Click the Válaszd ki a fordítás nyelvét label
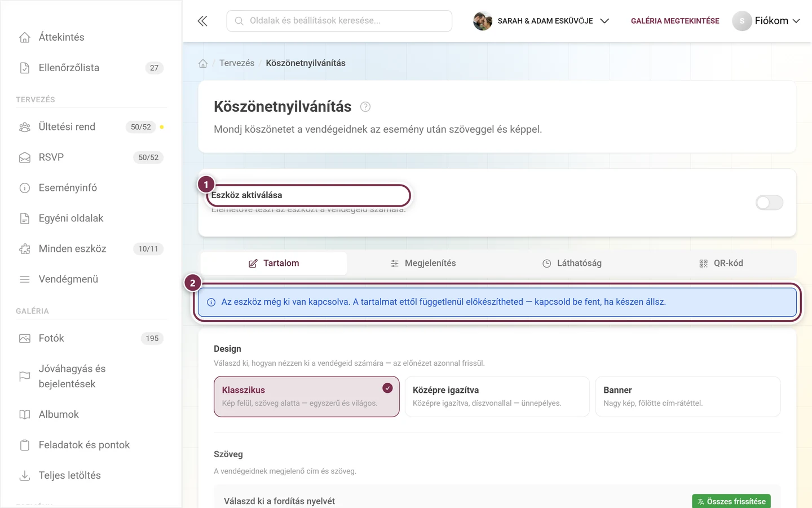The image size is (812, 508). [279, 502]
